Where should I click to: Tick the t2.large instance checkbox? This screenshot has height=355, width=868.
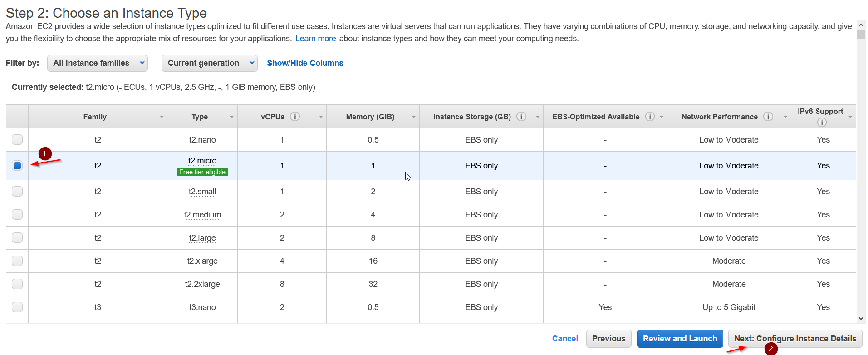[17, 237]
